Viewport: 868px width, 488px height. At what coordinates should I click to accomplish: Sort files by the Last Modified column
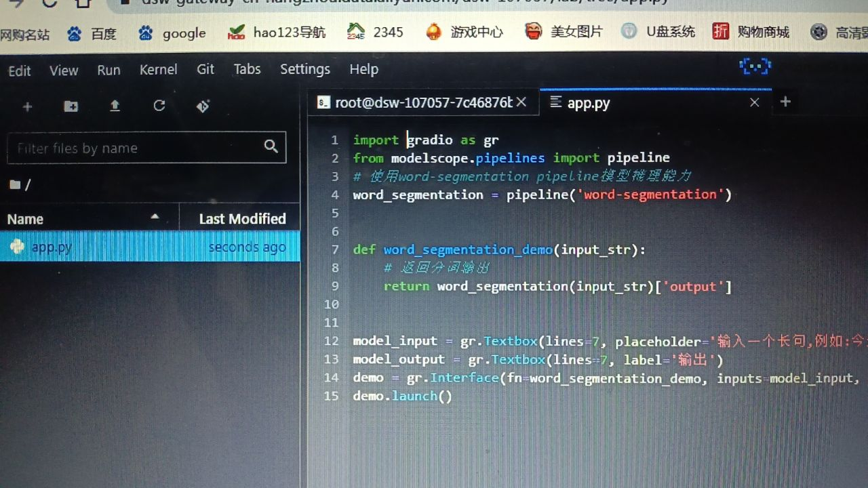239,218
